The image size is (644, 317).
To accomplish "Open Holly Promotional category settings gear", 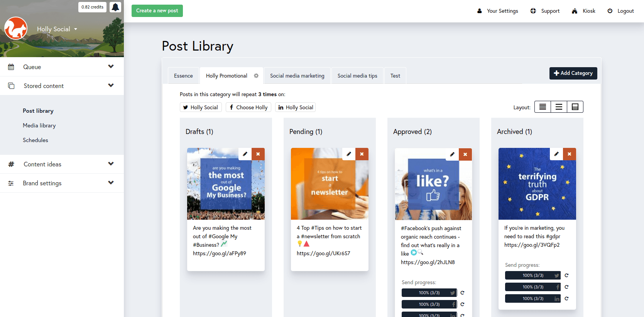I will click(256, 76).
